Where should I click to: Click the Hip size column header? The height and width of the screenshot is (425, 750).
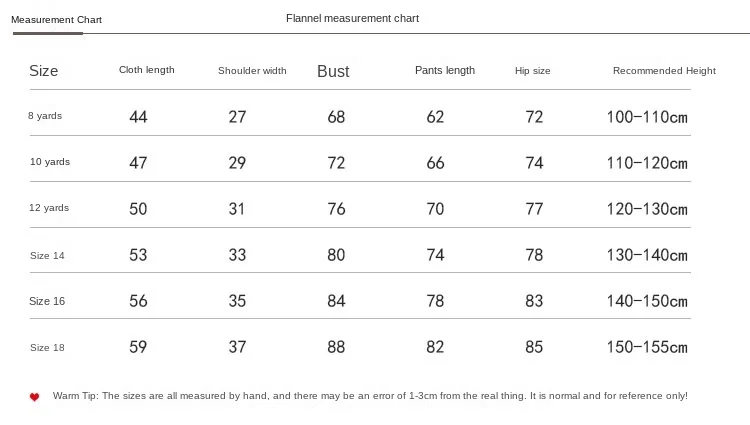532,71
